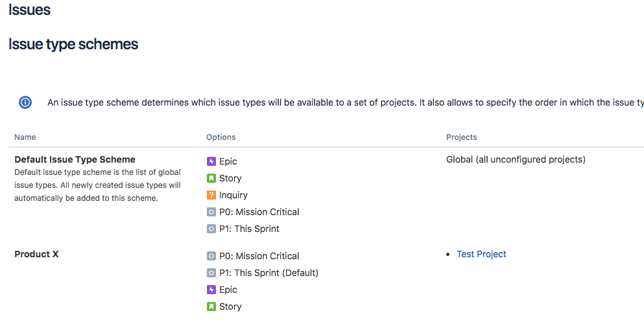The width and height of the screenshot is (644, 324).
Task: Click the Issue type schemes heading
Action: point(73,44)
